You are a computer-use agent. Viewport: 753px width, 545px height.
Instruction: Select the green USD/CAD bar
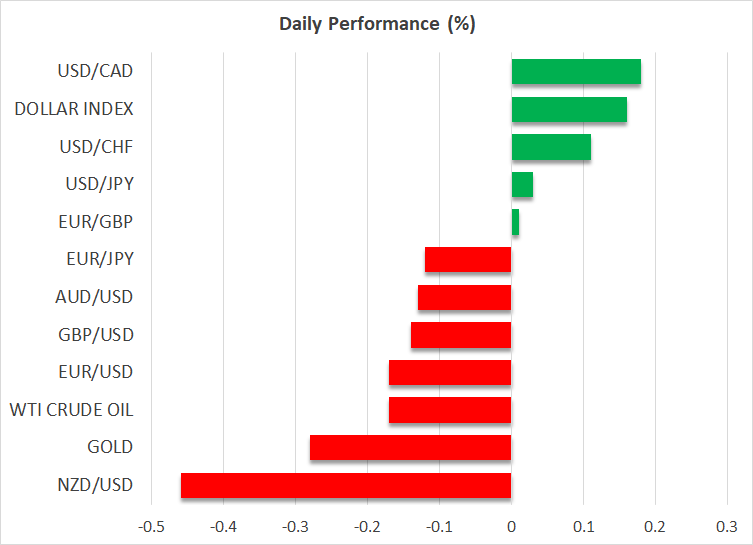pos(576,72)
